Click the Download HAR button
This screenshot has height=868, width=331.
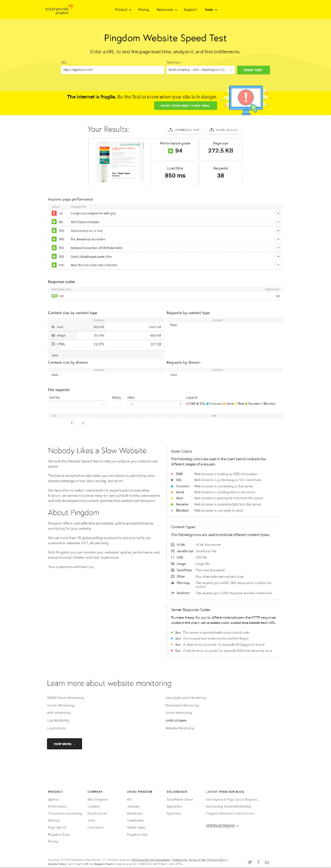point(184,130)
